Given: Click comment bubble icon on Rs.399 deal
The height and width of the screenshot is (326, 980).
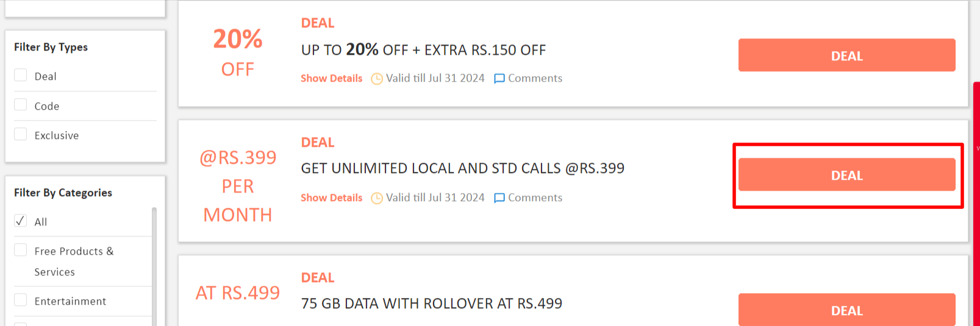Looking at the screenshot, I should 499,198.
